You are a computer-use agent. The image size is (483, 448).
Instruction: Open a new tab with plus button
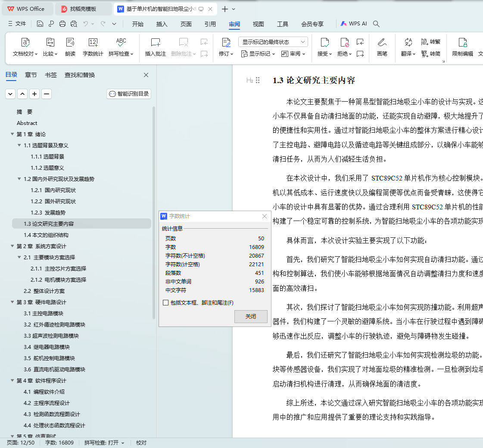pos(225,9)
